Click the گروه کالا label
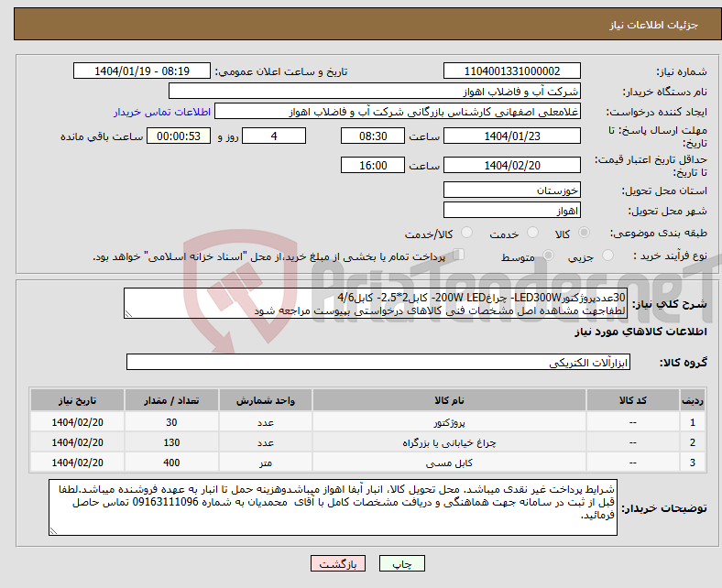The height and width of the screenshot is (588, 722). coord(684,363)
